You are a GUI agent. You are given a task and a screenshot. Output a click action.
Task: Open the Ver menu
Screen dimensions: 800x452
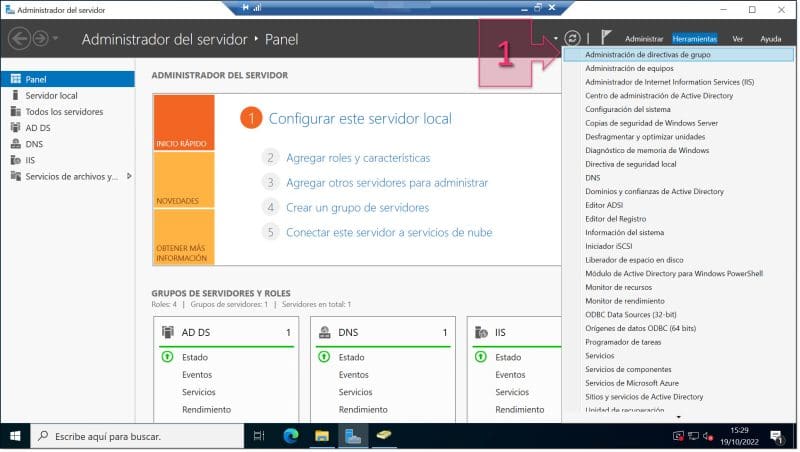737,39
